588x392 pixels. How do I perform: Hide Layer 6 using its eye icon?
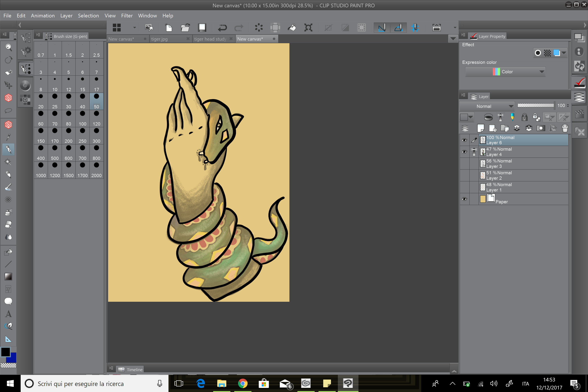pos(464,140)
